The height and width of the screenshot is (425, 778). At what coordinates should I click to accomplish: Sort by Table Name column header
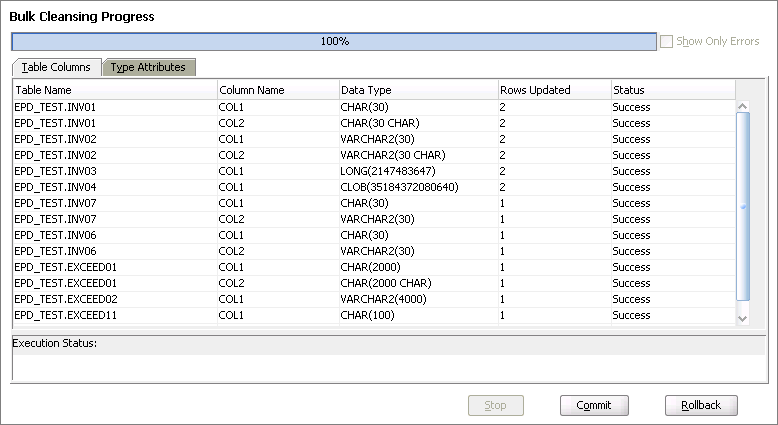[x=114, y=90]
